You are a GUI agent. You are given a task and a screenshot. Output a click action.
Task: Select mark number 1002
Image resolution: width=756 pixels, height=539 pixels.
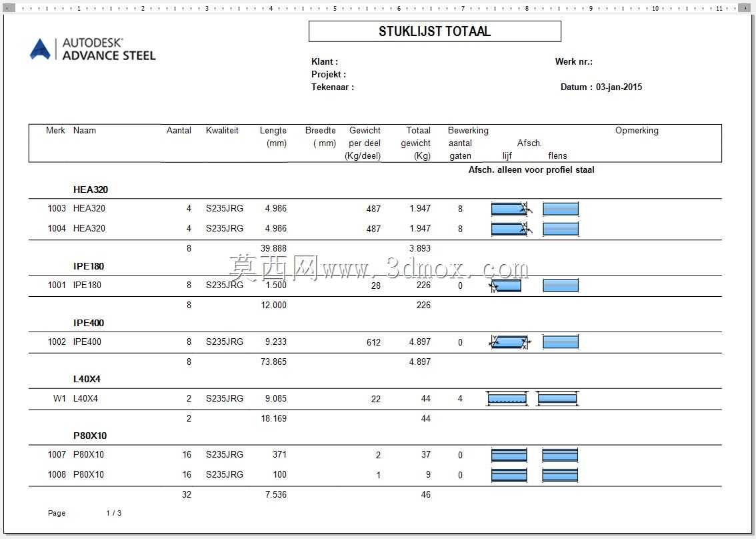57,342
